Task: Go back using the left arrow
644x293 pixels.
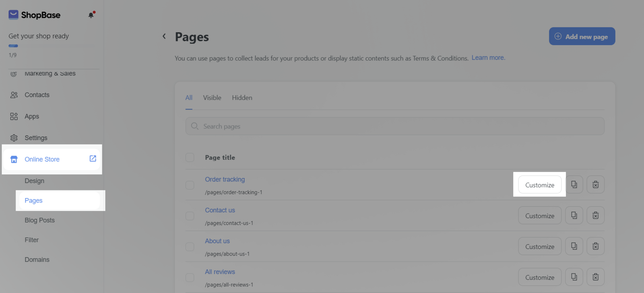Action: coord(164,36)
